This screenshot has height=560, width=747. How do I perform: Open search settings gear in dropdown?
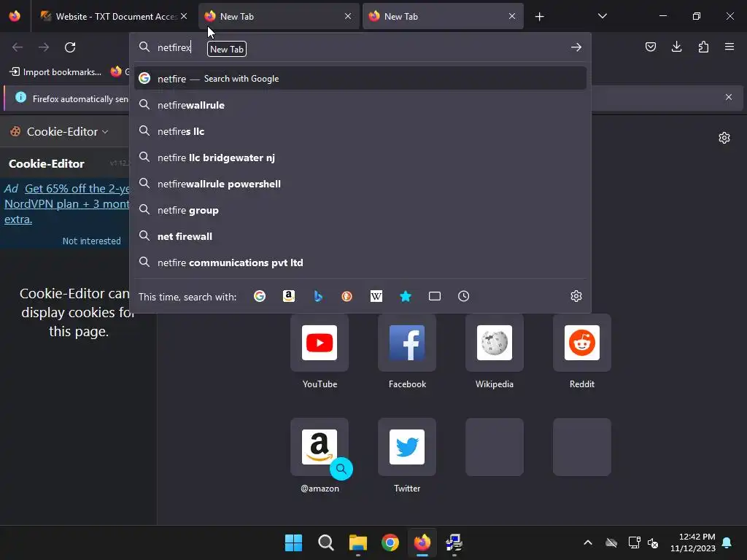576,296
